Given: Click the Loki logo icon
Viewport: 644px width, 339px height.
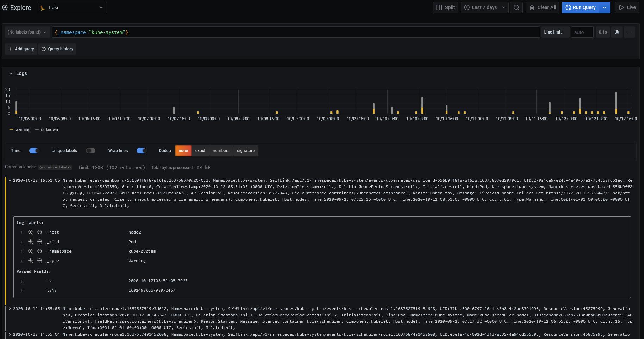Looking at the screenshot, I should (x=43, y=7).
